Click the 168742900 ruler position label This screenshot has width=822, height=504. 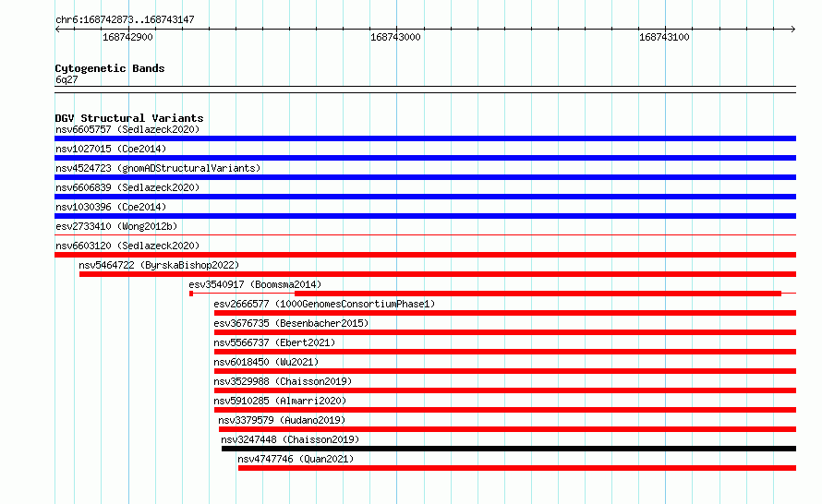[x=127, y=37]
